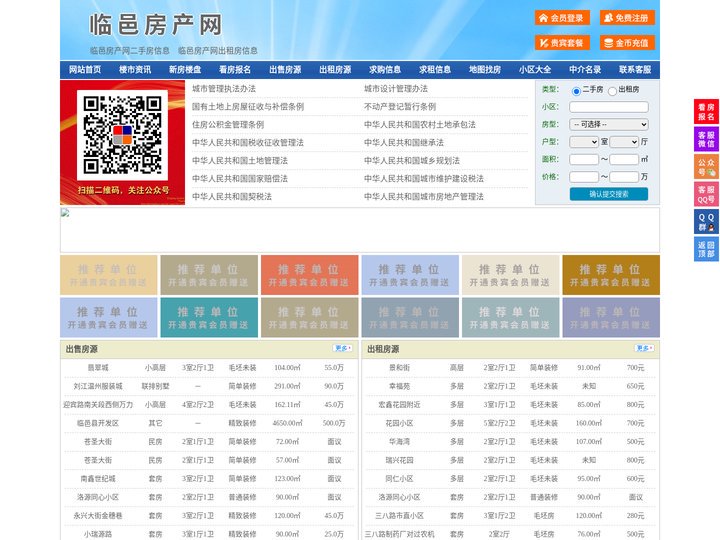Open 花园小区 rental listing
The height and width of the screenshot is (540, 720).
(x=399, y=423)
